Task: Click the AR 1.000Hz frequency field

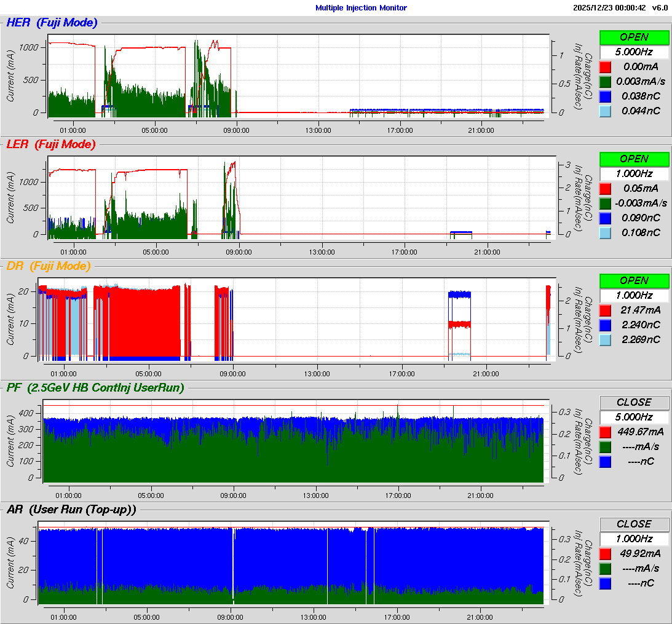Action: 634,539
